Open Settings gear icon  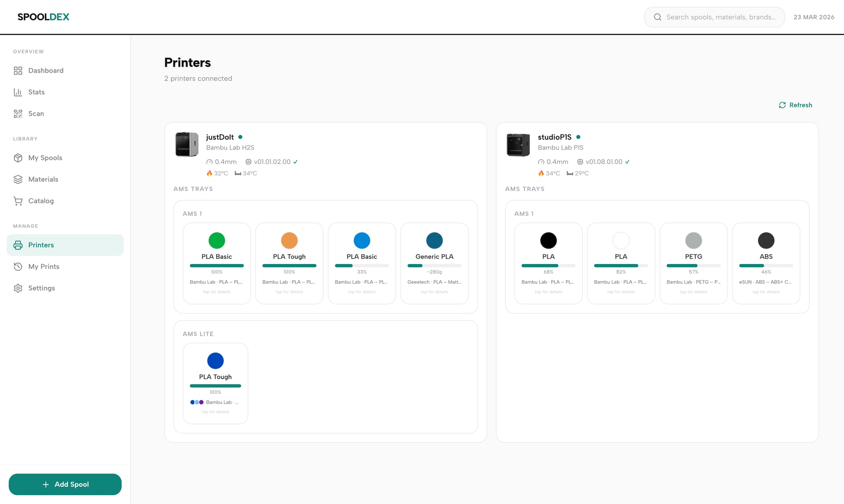(18, 288)
